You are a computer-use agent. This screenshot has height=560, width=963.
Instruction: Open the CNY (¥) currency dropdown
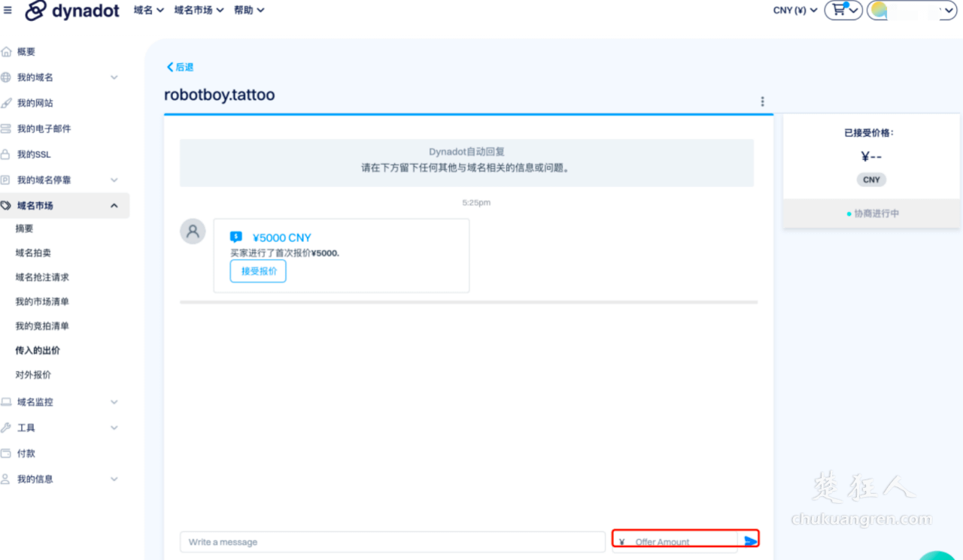793,10
